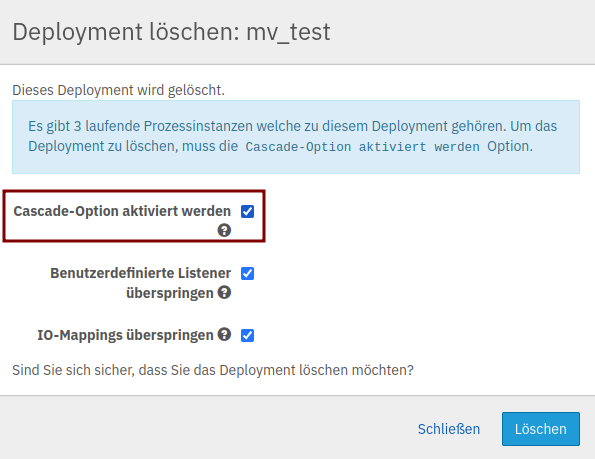Select the mv_test name in the title

tap(288, 33)
